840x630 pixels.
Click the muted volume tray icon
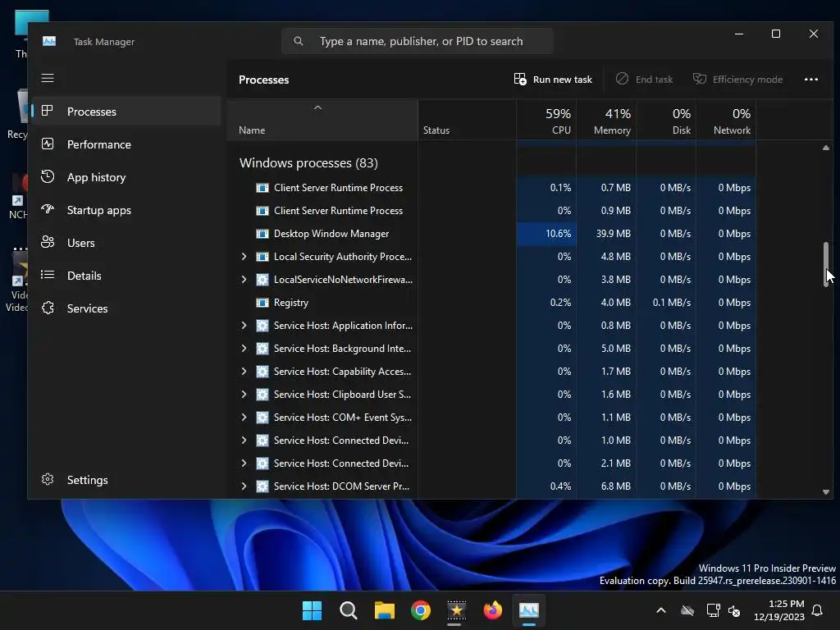pos(734,610)
